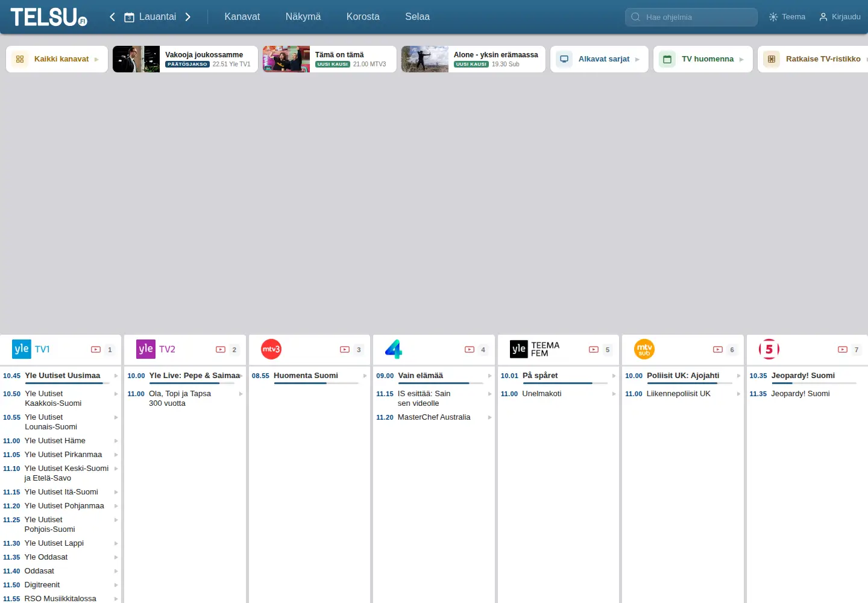Click the Nelonen stream play icon
The image size is (868, 603).
(470, 350)
